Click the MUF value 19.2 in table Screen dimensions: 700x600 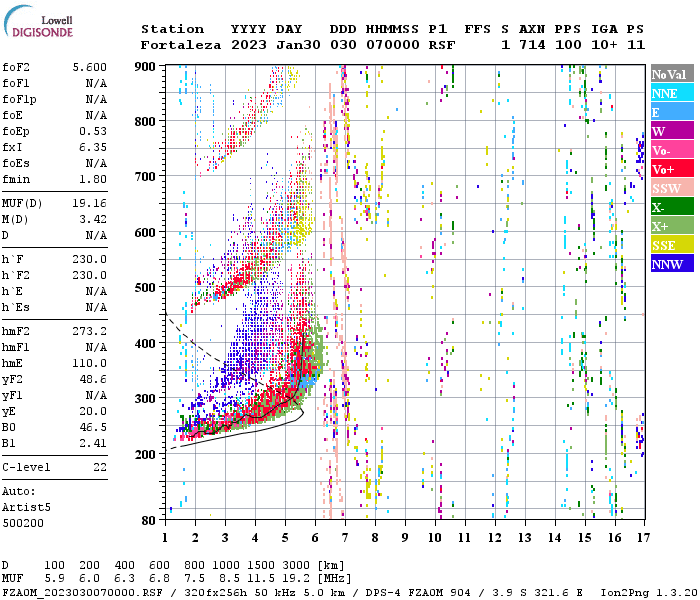tap(296, 579)
